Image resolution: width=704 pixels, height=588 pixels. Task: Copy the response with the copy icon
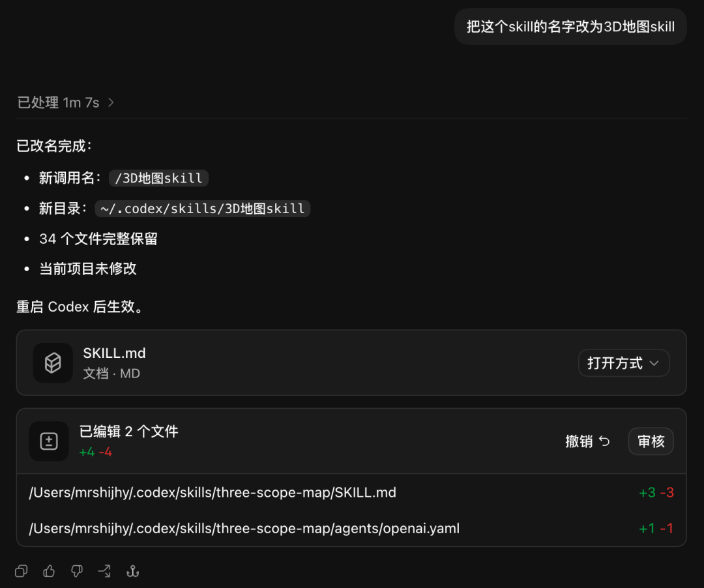click(x=21, y=571)
